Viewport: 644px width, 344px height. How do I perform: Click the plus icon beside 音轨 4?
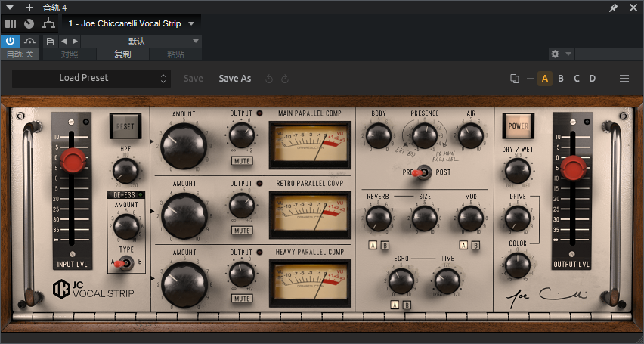(x=29, y=8)
